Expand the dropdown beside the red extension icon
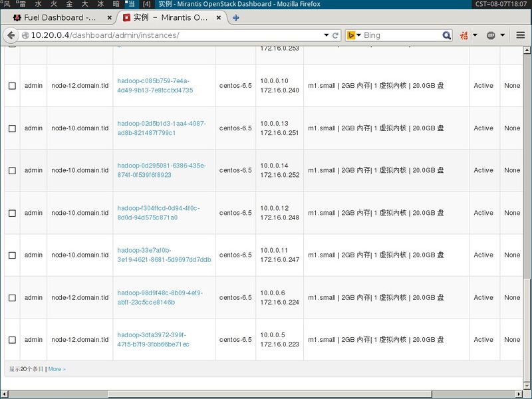The height and width of the screenshot is (399, 532). click(x=474, y=35)
